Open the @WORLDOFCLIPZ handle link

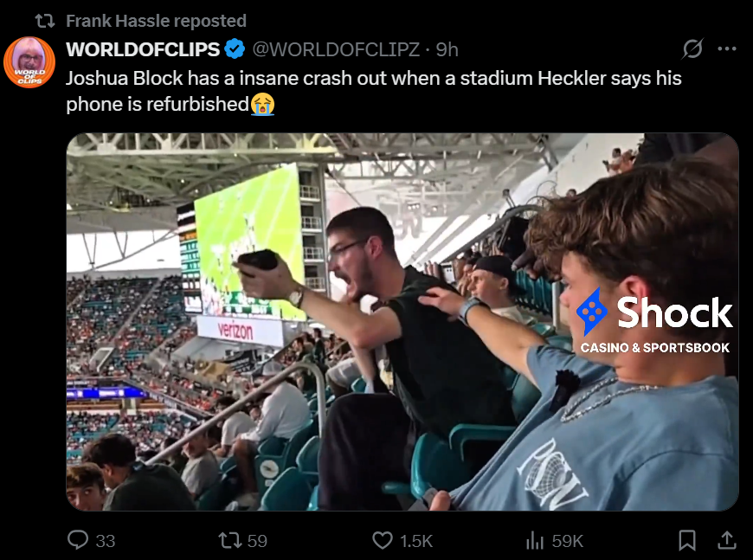(x=336, y=49)
